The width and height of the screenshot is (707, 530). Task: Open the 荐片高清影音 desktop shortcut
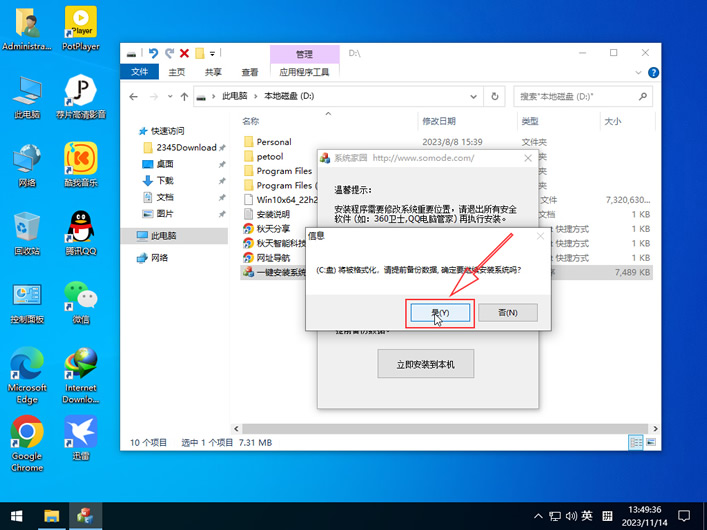81,97
